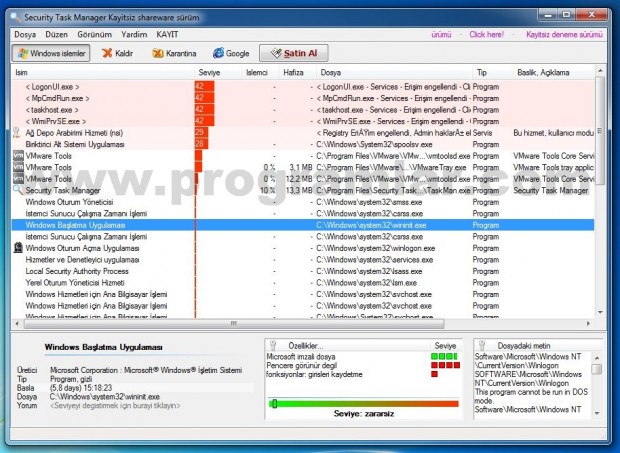Viewport: 620px width, 453px height.
Task: Select Windows Başlatma Uygulaması row
Action: click(x=303, y=225)
